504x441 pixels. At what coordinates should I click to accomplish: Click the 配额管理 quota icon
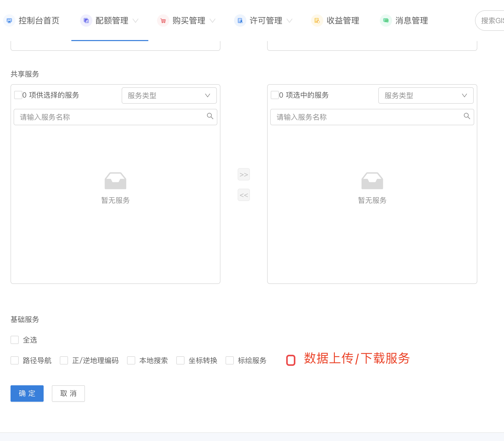[x=86, y=21]
